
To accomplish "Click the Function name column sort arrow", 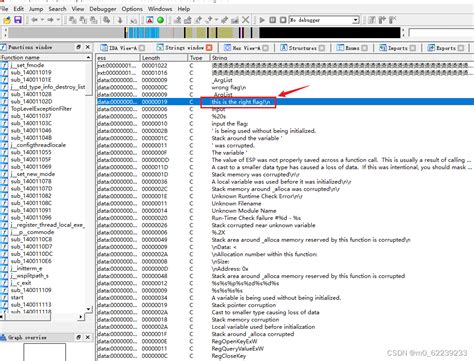I will (x=88, y=57).
